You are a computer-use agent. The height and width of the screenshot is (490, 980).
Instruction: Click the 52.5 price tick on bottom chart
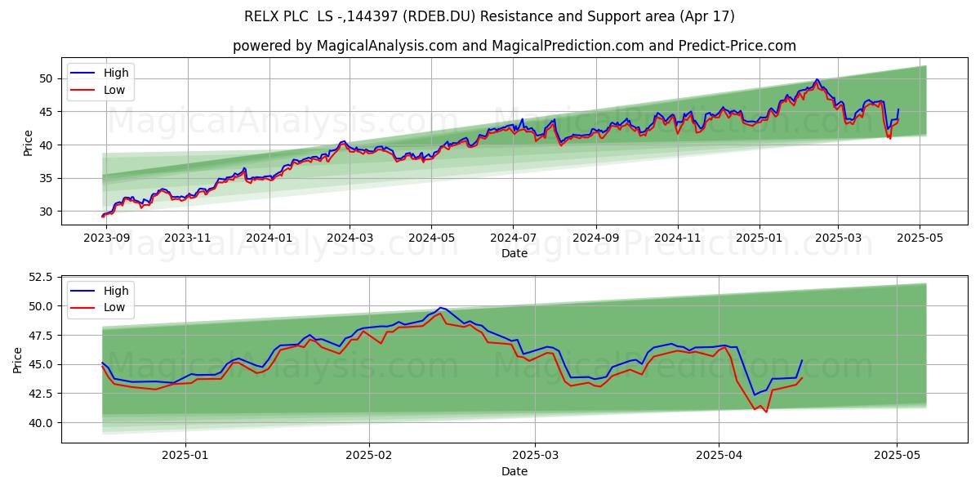click(41, 278)
